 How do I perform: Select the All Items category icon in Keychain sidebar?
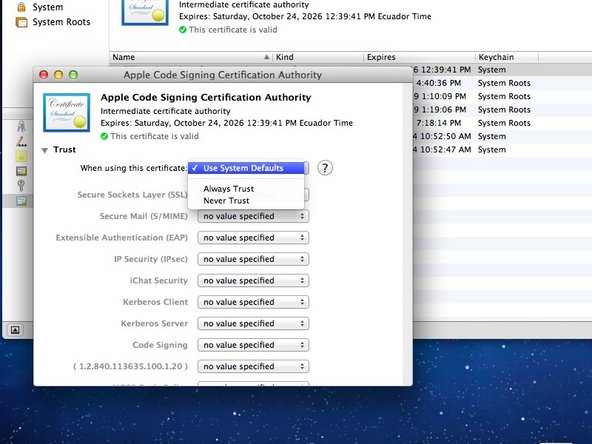(x=21, y=126)
